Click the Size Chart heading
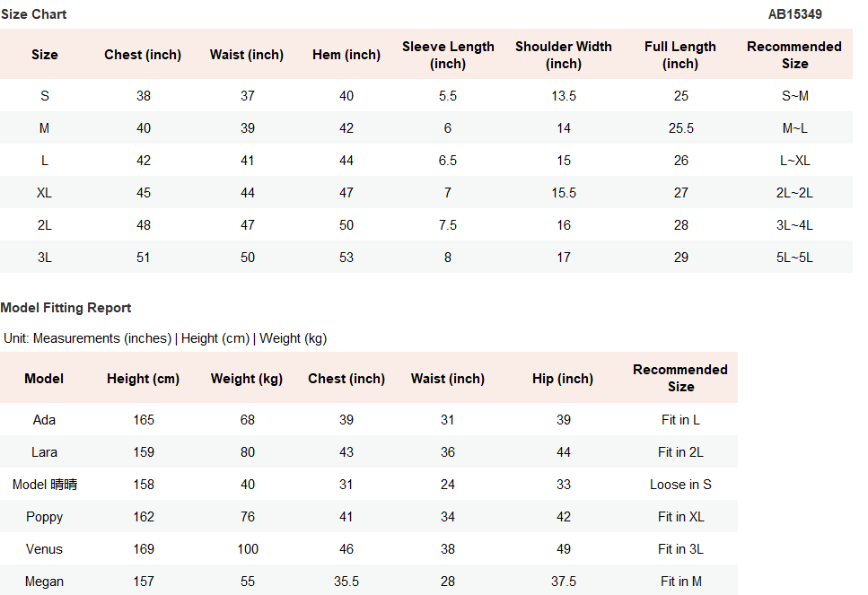The width and height of the screenshot is (868, 595). [34, 14]
